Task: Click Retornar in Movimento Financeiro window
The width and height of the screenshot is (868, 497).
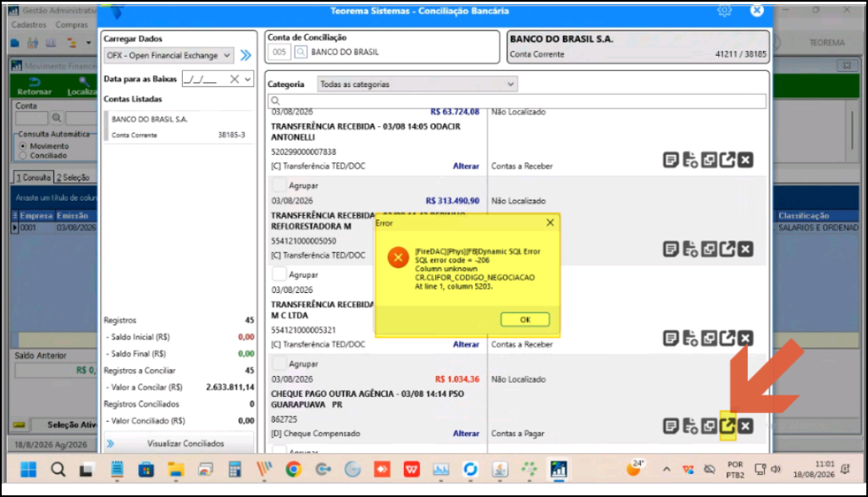Action: pos(35,86)
